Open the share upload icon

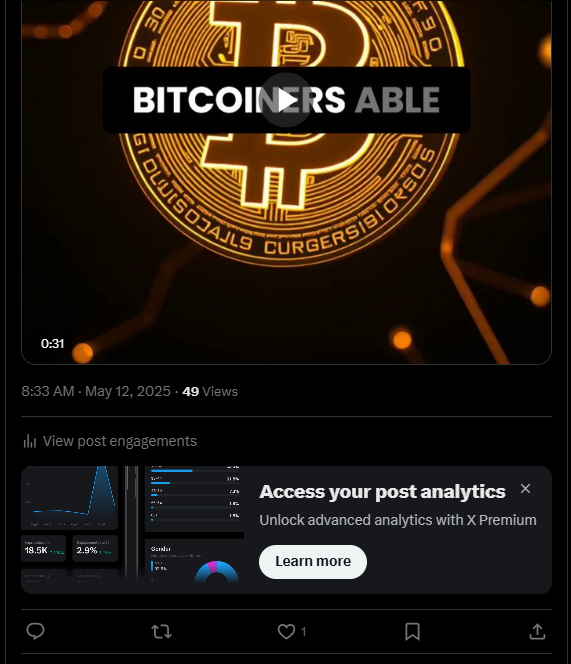pyautogui.click(x=537, y=631)
